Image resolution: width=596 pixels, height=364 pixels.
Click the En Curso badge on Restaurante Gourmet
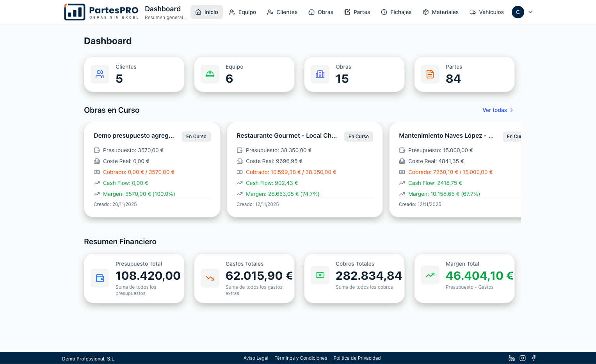point(358,136)
